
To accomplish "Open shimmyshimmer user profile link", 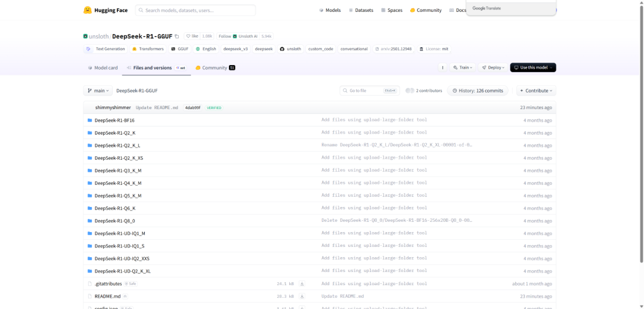I will pos(113,107).
